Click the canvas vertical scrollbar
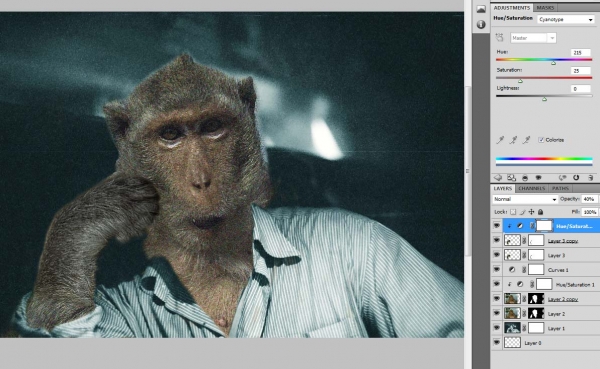600x369 pixels. point(467,170)
